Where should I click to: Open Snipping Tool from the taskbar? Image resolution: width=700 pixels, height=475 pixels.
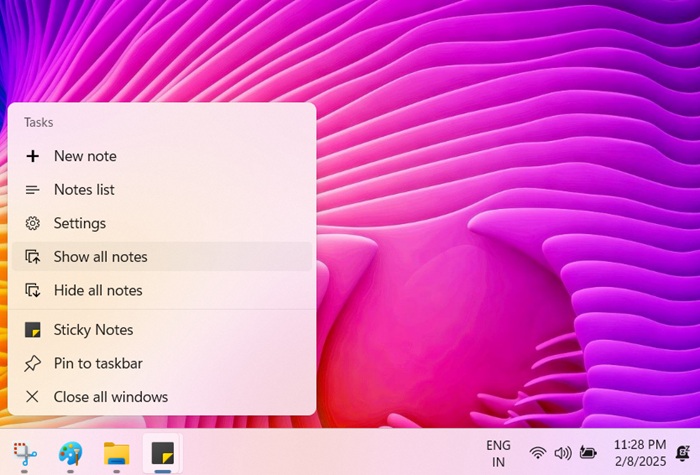click(25, 454)
